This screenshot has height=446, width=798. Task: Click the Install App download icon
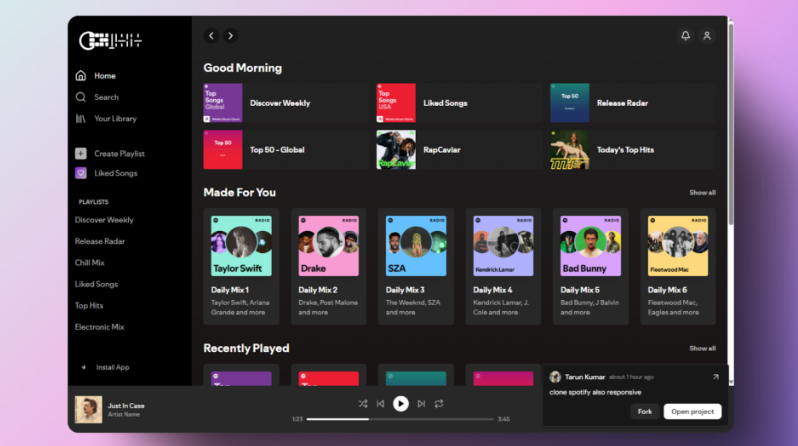(x=84, y=367)
